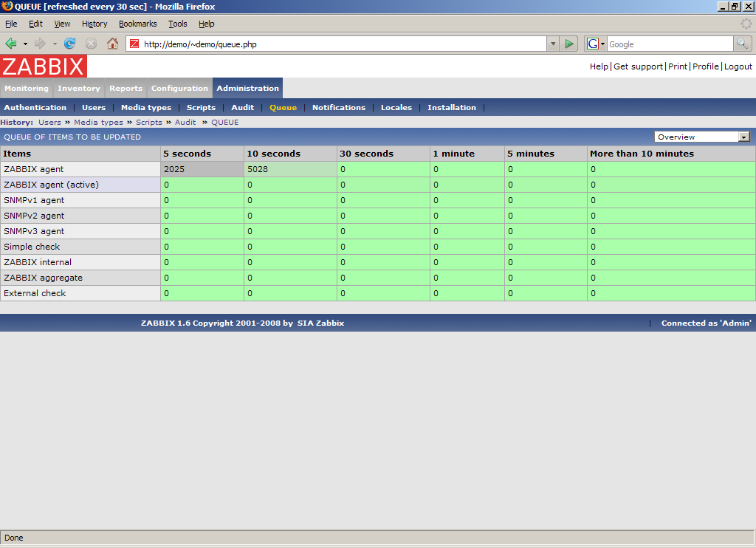Open the History menu
The width and height of the screenshot is (756, 548).
coord(94,24)
